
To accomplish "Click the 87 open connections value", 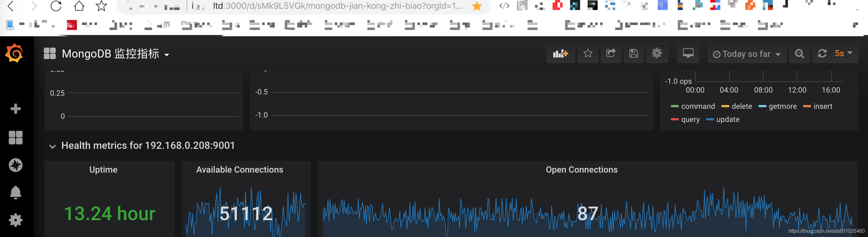I will point(588,214).
